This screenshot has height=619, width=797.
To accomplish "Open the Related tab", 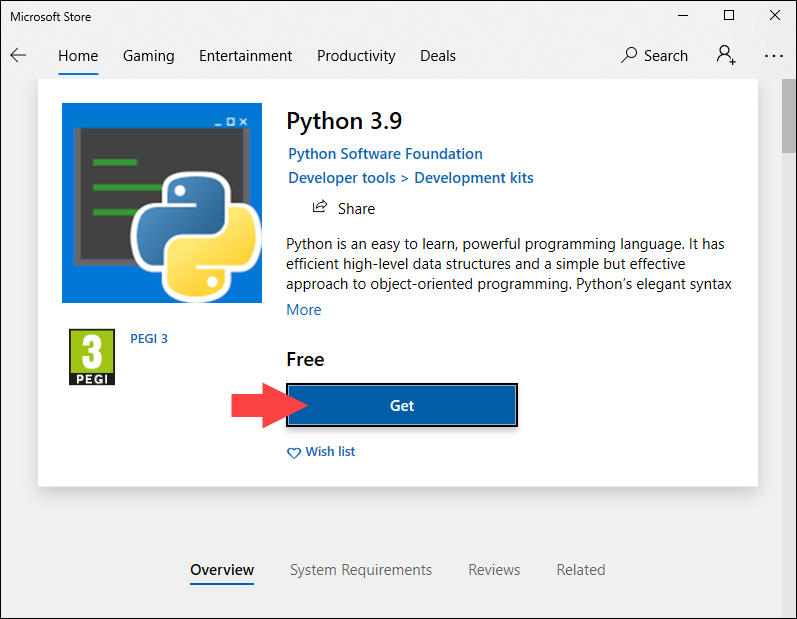I will [x=580, y=570].
